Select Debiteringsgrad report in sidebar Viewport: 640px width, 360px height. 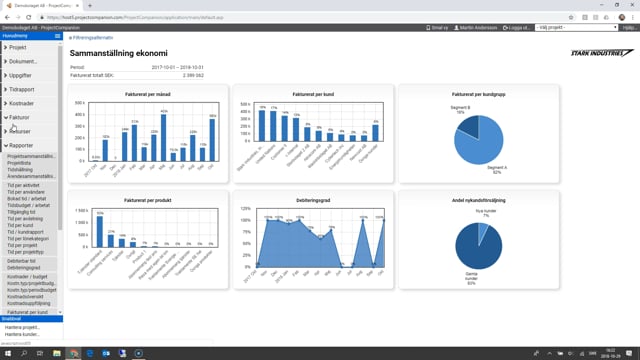click(x=24, y=268)
